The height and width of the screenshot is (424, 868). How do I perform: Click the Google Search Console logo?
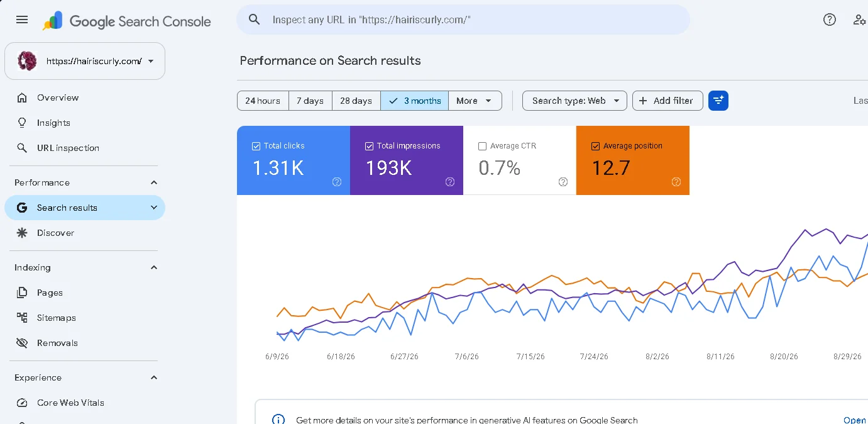127,21
